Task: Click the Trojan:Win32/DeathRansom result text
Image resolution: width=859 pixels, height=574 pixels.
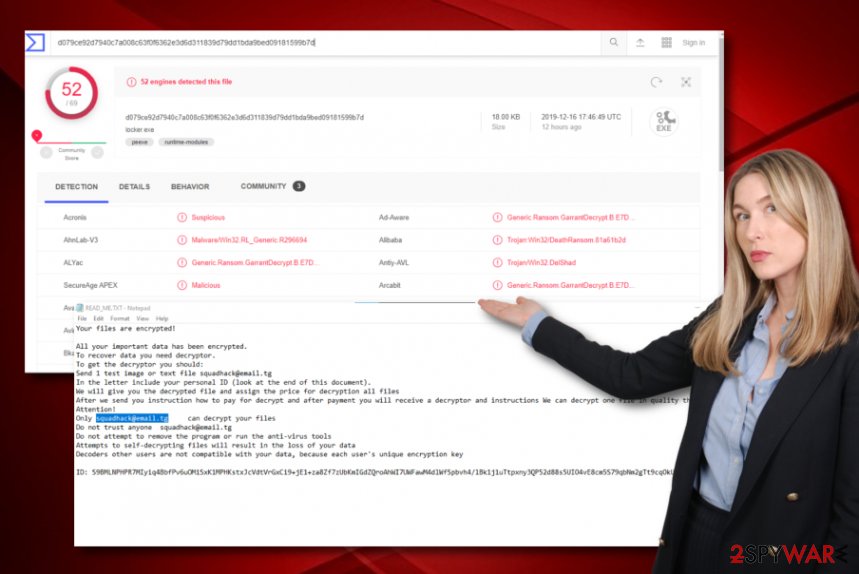Action: (566, 240)
